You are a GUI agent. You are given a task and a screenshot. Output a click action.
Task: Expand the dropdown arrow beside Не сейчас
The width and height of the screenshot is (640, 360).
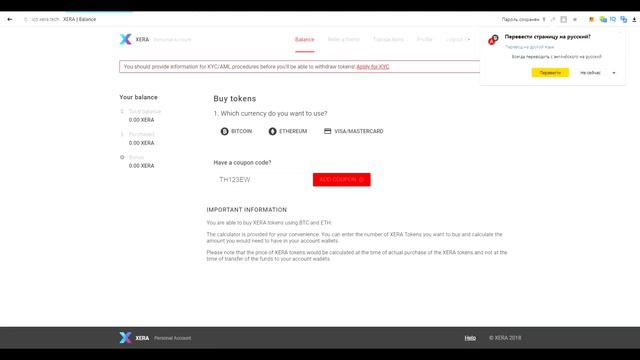click(614, 73)
